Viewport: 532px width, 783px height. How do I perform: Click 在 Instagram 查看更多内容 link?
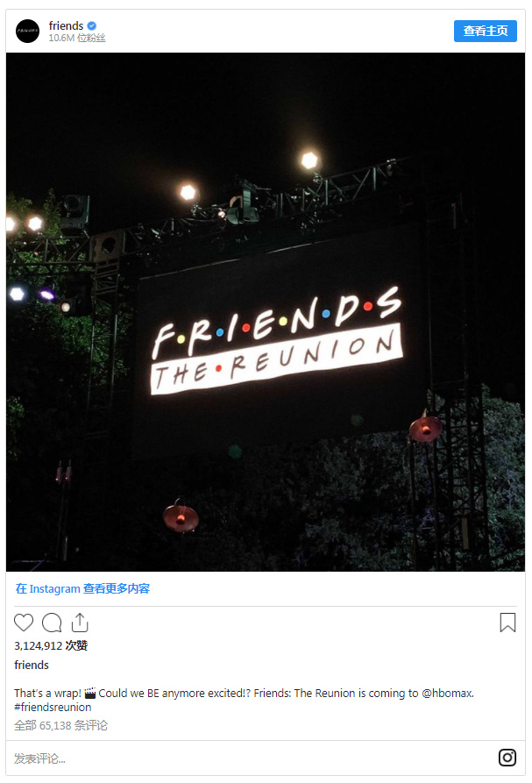[x=83, y=588]
